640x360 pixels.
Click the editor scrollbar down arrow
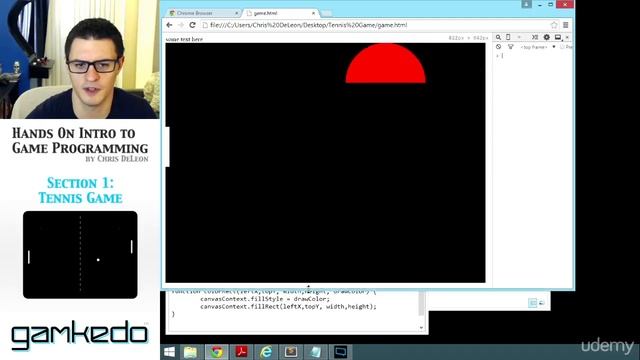(421, 328)
